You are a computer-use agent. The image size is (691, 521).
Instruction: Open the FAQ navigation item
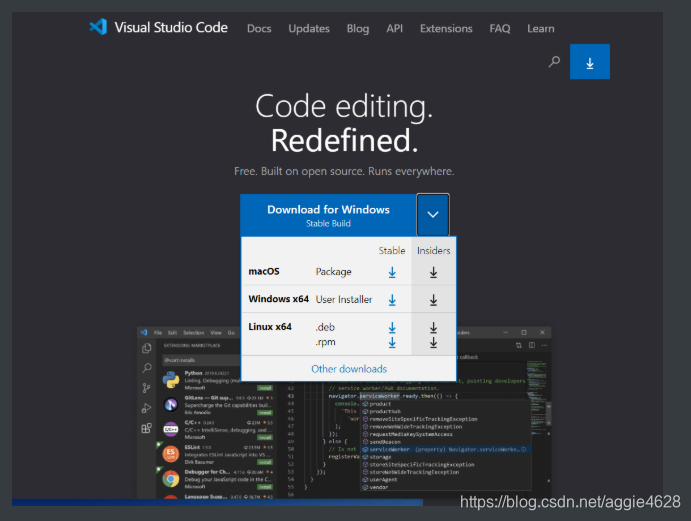500,29
